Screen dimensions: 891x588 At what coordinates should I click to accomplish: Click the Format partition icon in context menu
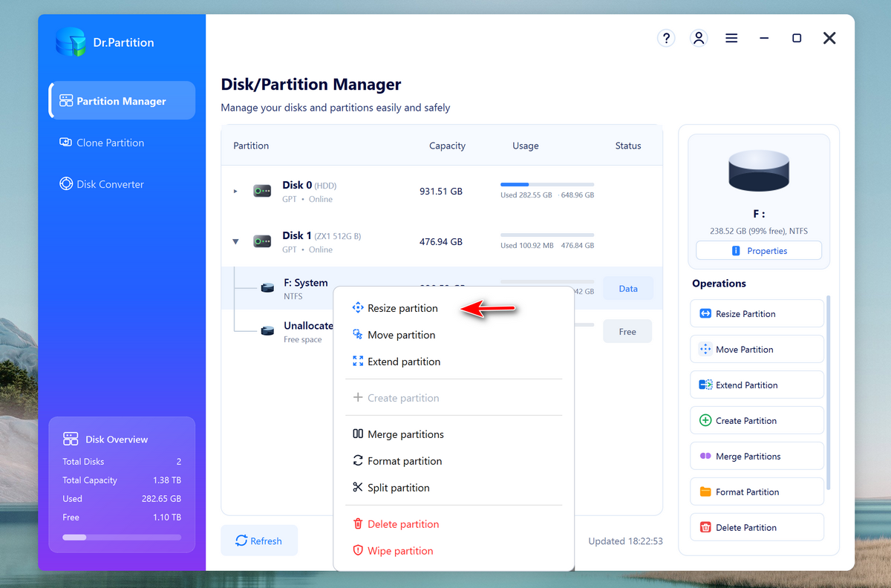(357, 461)
